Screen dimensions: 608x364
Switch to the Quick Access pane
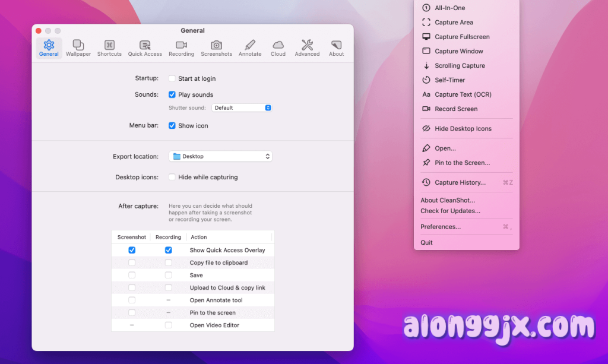[145, 48]
